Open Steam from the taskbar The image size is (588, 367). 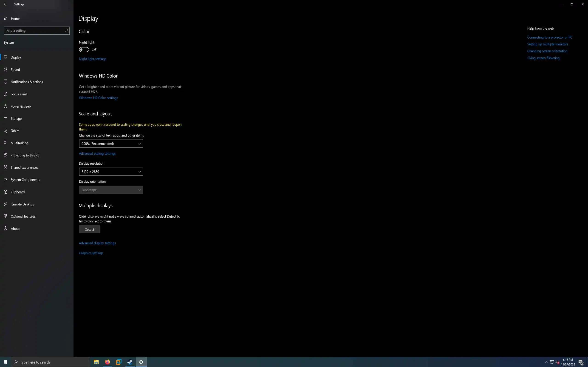130,362
